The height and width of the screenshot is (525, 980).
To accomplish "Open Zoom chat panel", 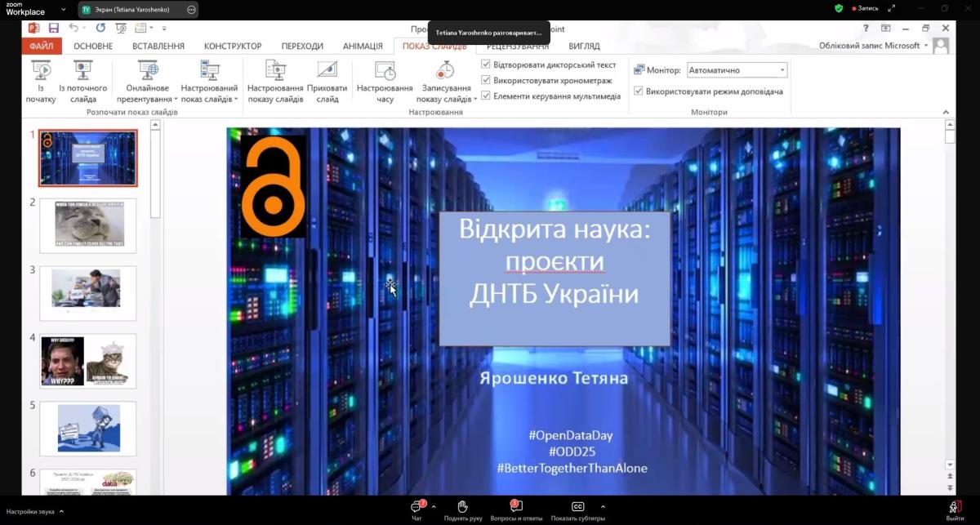I will [417, 508].
